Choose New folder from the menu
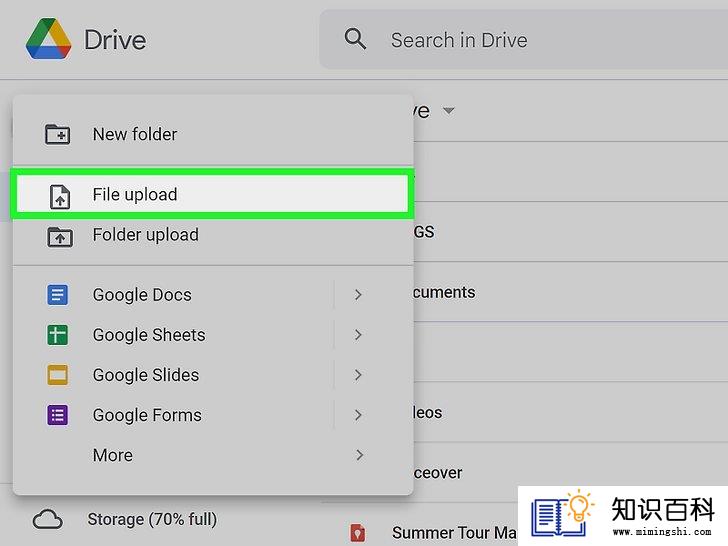This screenshot has width=728, height=546. 213,135
